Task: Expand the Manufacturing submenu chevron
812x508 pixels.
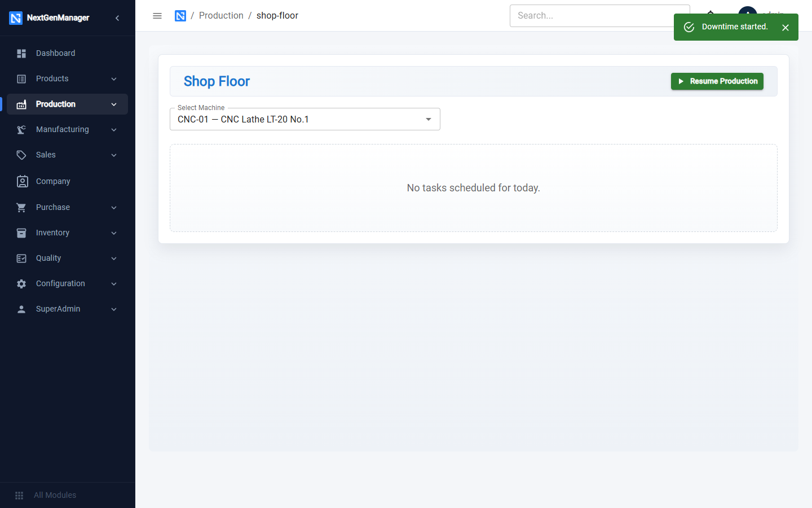Action: click(x=114, y=130)
